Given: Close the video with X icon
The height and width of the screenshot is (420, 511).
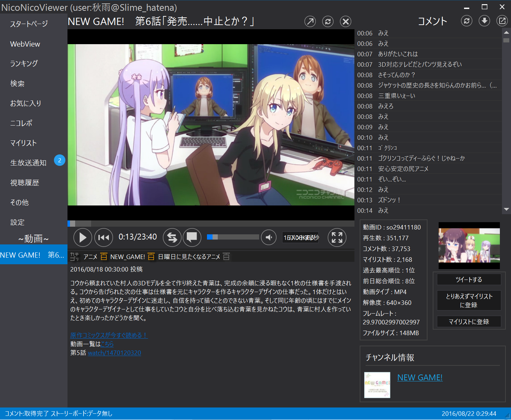Looking at the screenshot, I should click(345, 22).
